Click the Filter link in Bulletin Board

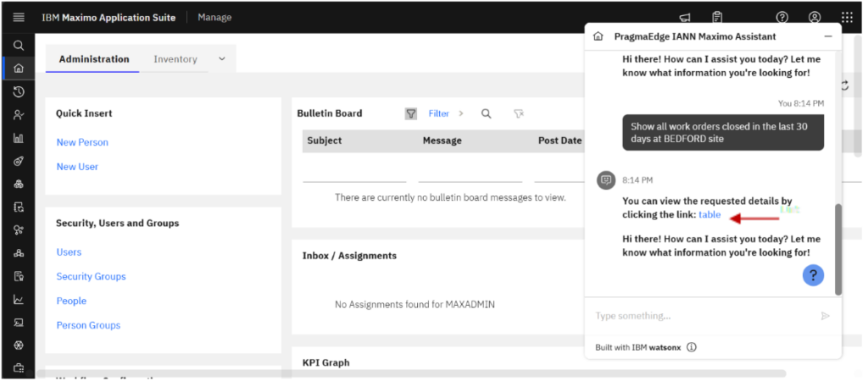pos(438,113)
